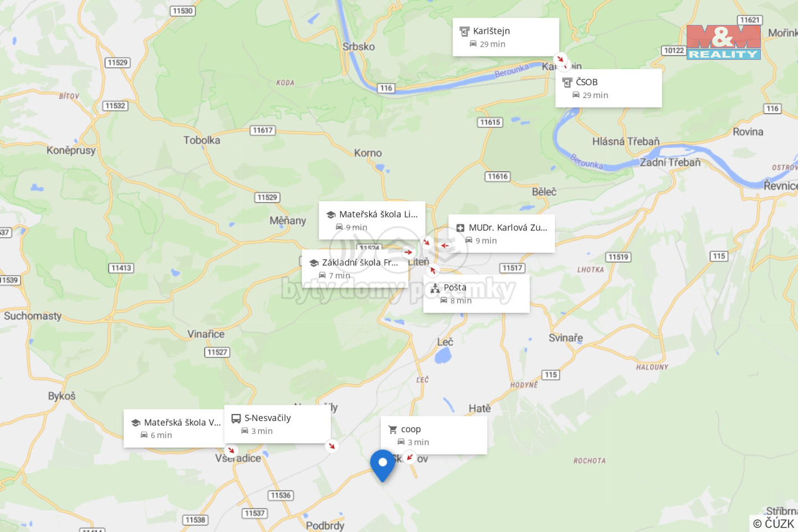Select the S-Nesvačily 3 min card
The width and height of the screenshot is (798, 532).
click(277, 424)
